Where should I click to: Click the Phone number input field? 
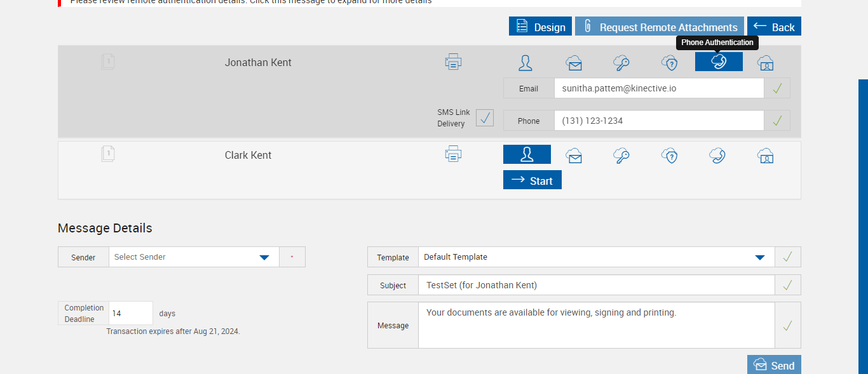658,121
